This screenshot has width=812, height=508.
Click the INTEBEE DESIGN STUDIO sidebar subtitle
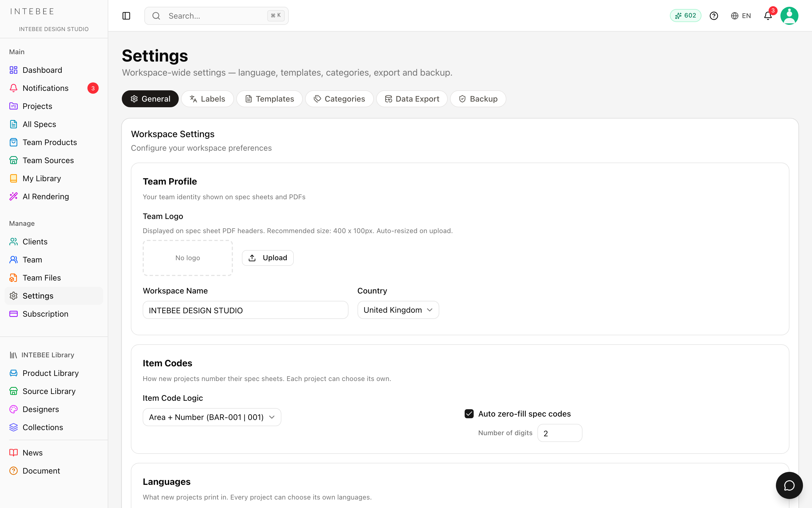coord(54,29)
